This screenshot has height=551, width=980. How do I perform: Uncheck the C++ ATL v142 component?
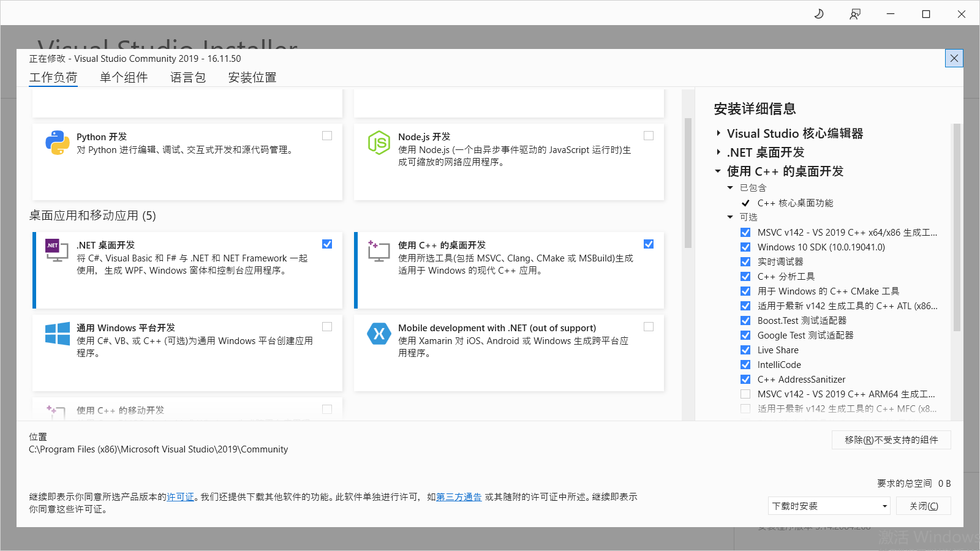click(x=745, y=306)
